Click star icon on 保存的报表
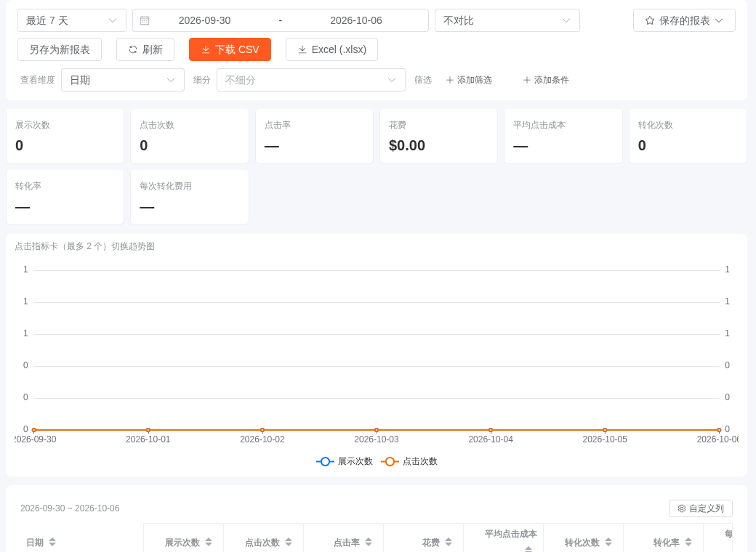The image size is (756, 552). coord(650,21)
